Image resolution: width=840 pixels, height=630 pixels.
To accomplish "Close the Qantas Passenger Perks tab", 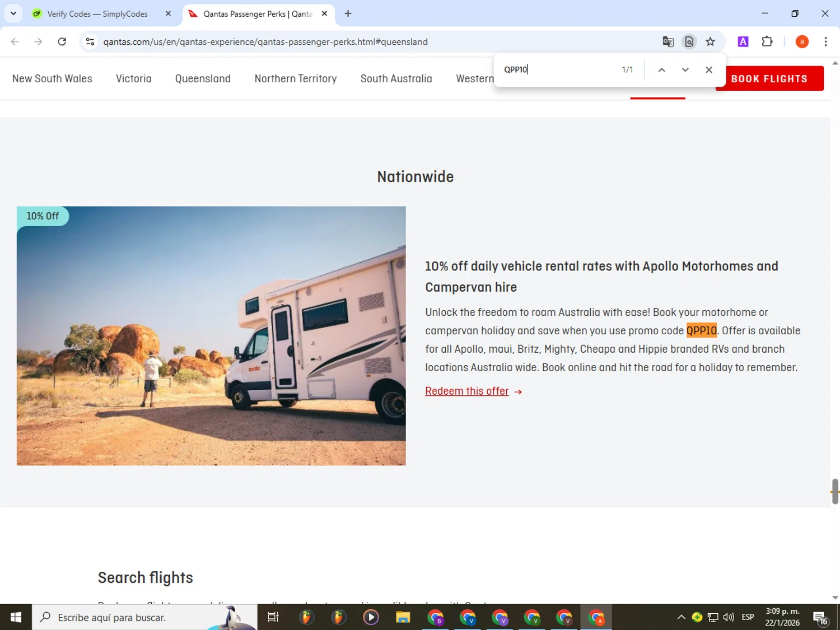I will pos(324,14).
